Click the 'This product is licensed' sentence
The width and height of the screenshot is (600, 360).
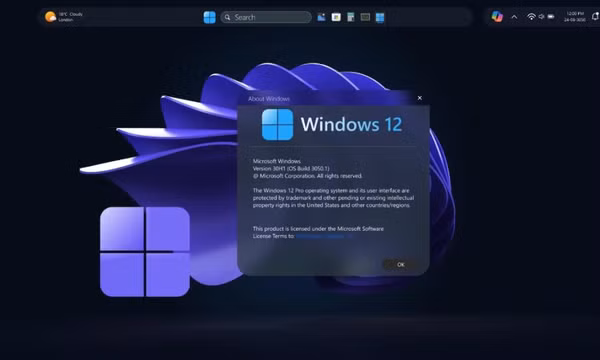[x=318, y=232]
